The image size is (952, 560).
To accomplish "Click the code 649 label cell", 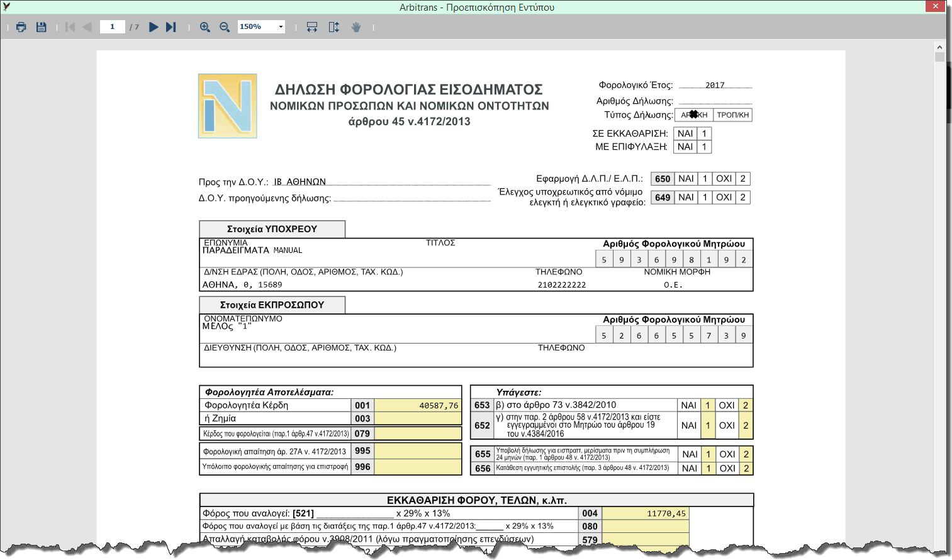I will [663, 198].
